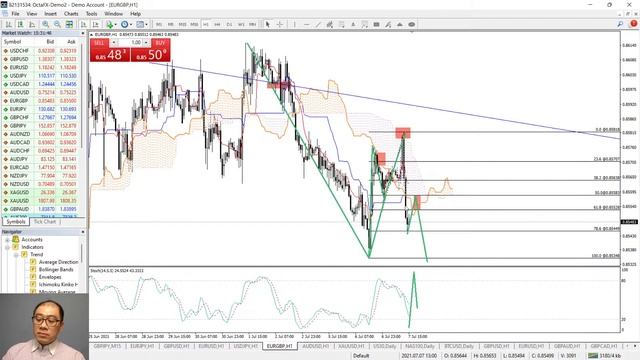Screen dimensions: 640x360
Task: Select the bar chart view icon
Action: pos(8,24)
